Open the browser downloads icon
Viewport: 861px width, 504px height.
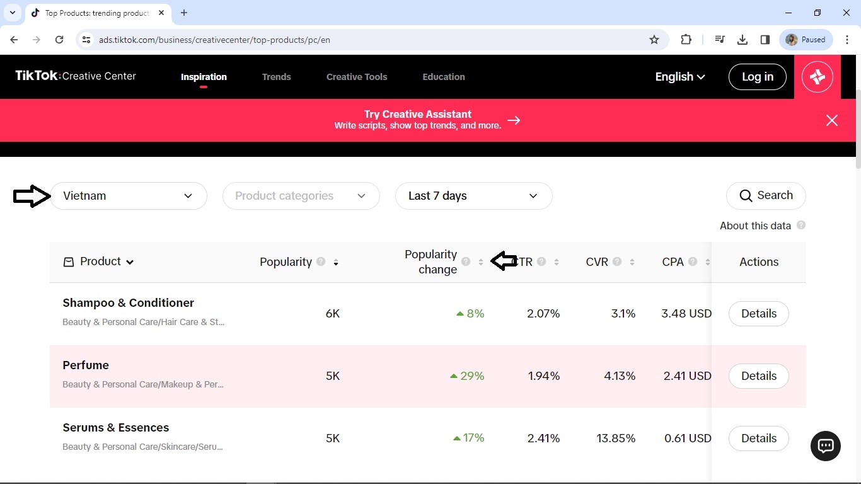click(x=743, y=40)
